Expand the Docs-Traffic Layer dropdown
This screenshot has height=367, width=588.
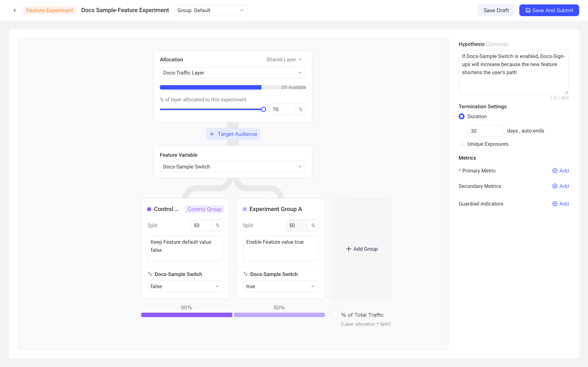[233, 73]
